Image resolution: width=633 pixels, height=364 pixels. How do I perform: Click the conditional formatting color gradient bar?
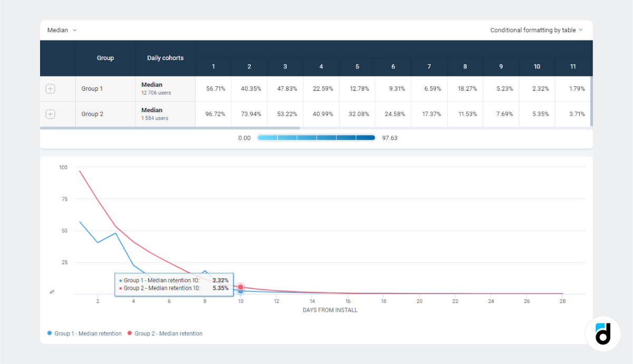tap(316, 138)
